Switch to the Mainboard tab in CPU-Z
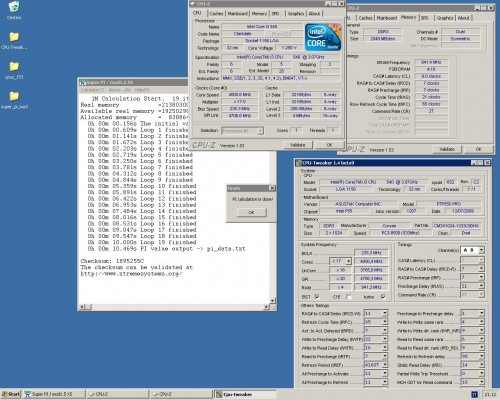 pos(237,14)
